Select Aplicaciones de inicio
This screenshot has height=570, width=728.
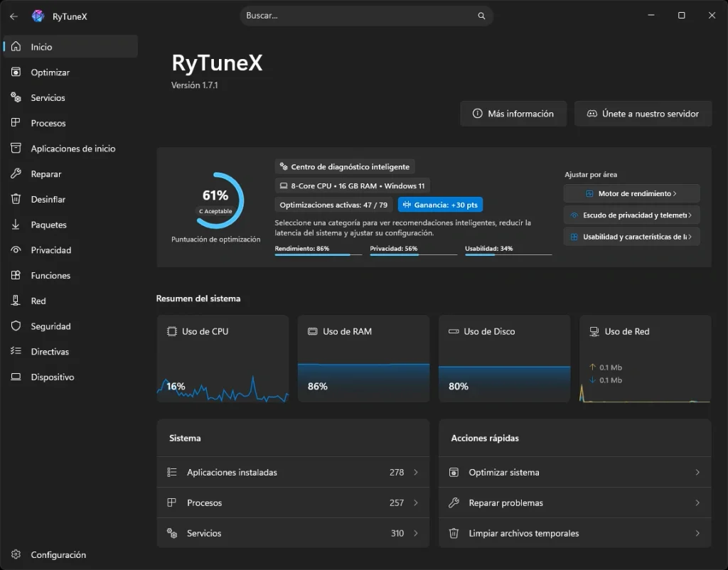coord(70,148)
